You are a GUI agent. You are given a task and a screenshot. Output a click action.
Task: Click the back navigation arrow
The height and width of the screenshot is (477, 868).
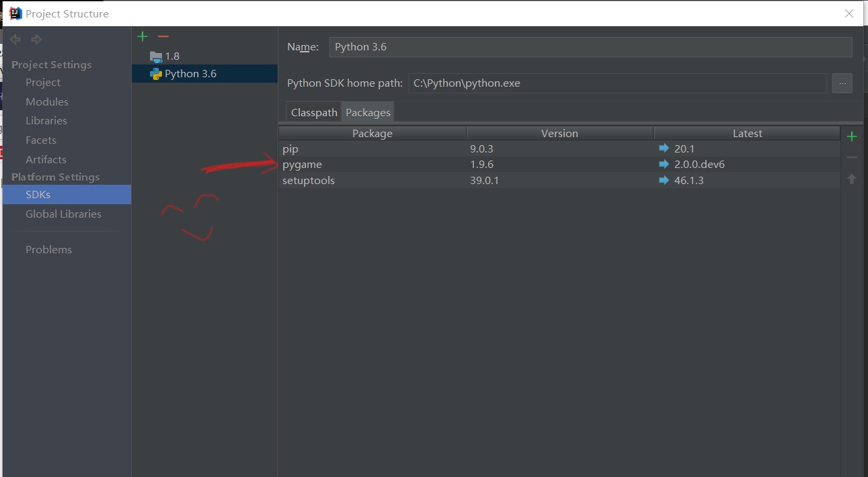15,39
